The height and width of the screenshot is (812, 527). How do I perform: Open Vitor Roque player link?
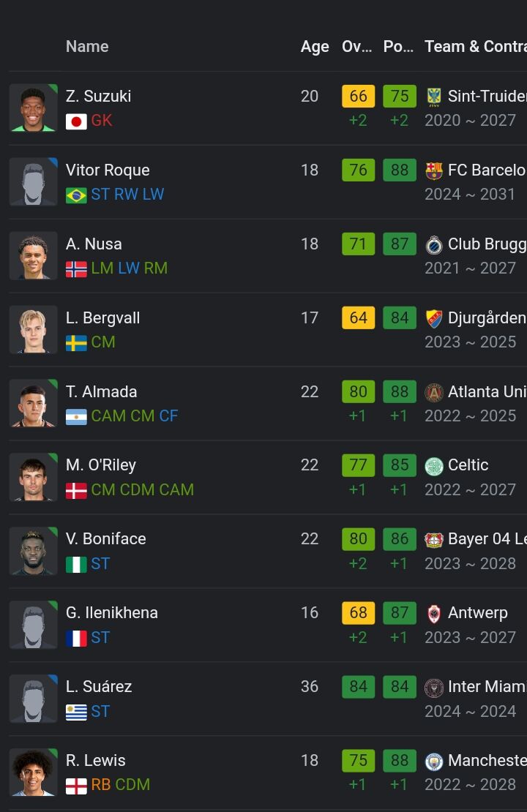click(108, 170)
